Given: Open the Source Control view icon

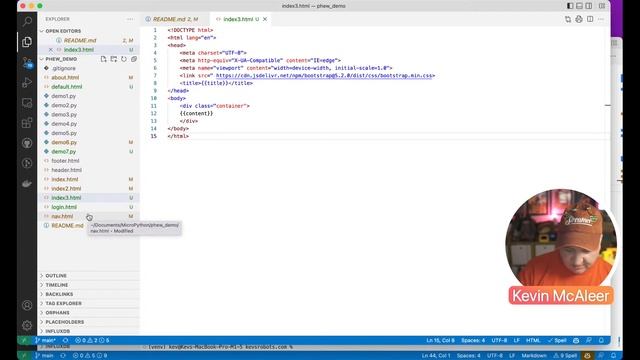Looking at the screenshot, I should tap(27, 62).
